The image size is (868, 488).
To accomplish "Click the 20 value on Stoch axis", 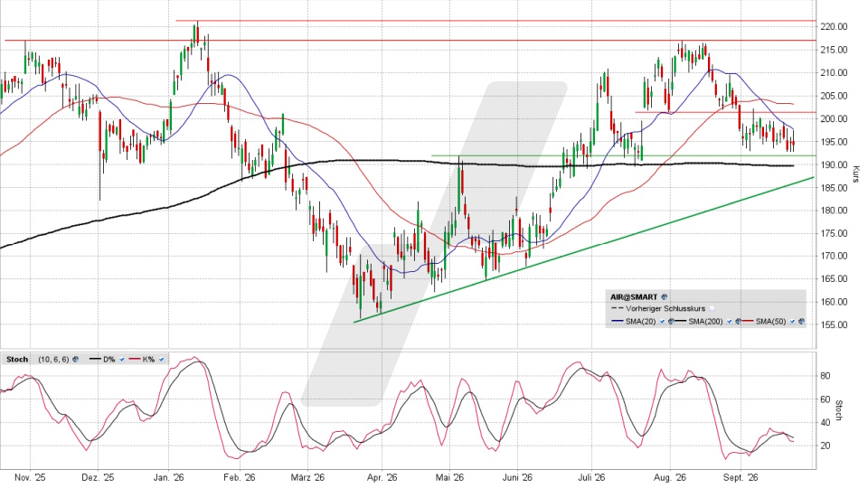I will click(826, 446).
